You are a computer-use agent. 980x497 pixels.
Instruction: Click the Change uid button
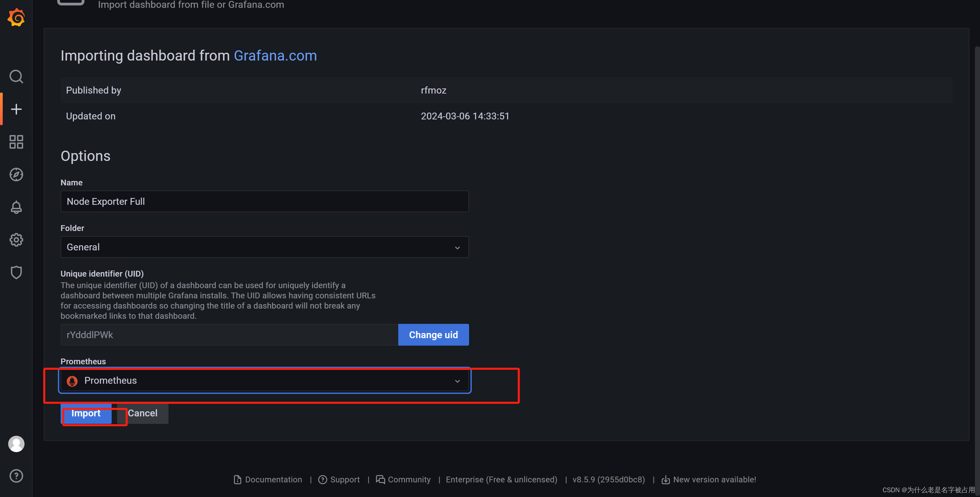[x=433, y=334]
